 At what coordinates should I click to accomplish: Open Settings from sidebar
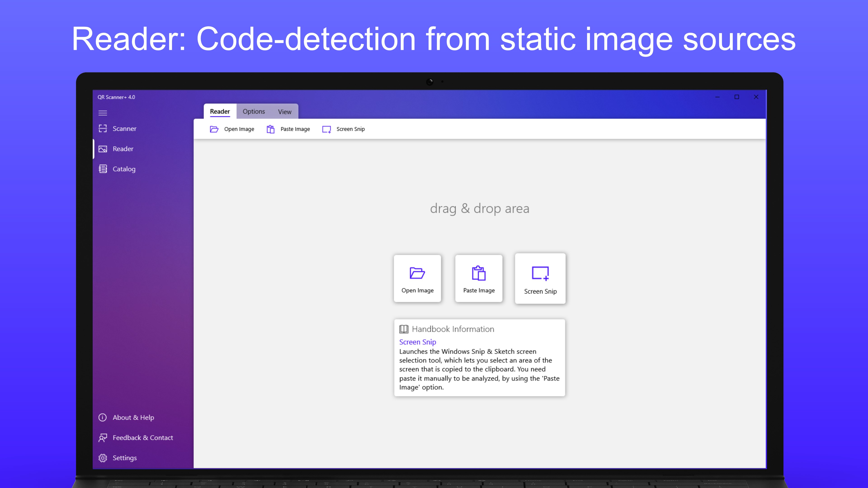point(124,458)
